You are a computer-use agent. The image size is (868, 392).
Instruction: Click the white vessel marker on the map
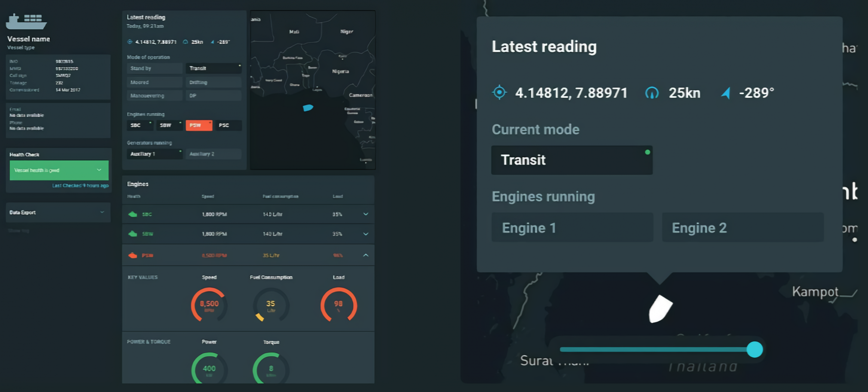660,308
